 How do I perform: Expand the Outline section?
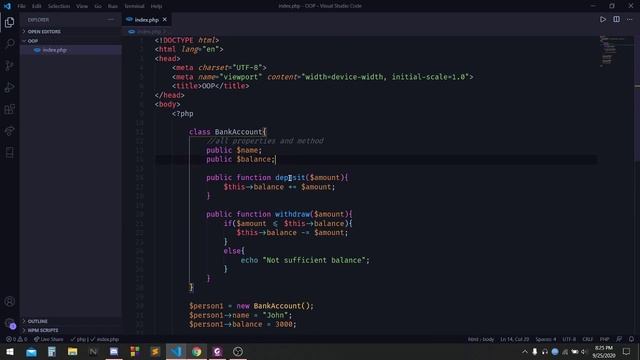[x=38, y=321]
